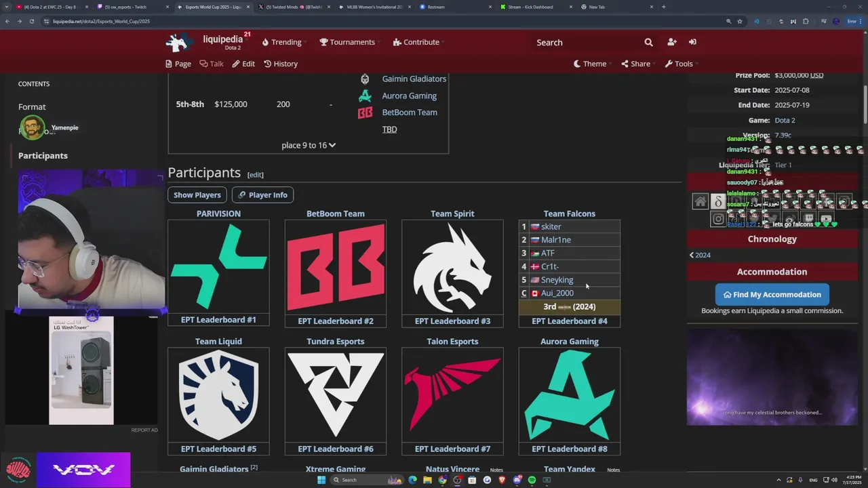Click Dota 2 game value in infobox
The image size is (868, 488).
tap(785, 121)
